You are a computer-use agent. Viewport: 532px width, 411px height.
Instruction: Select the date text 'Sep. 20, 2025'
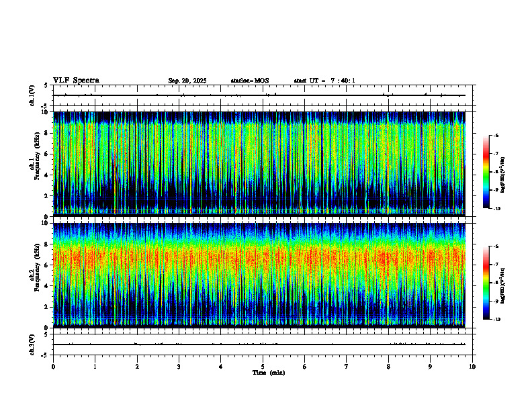click(x=187, y=81)
